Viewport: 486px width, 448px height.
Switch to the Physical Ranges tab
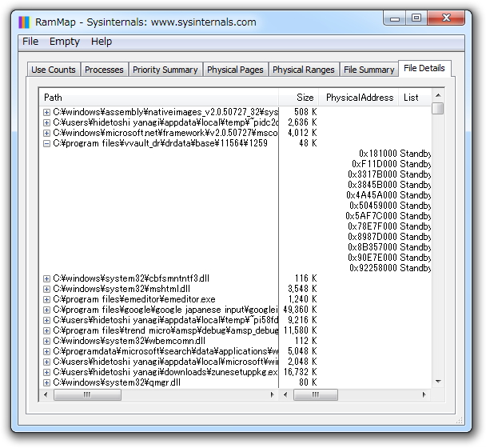pyautogui.click(x=304, y=70)
